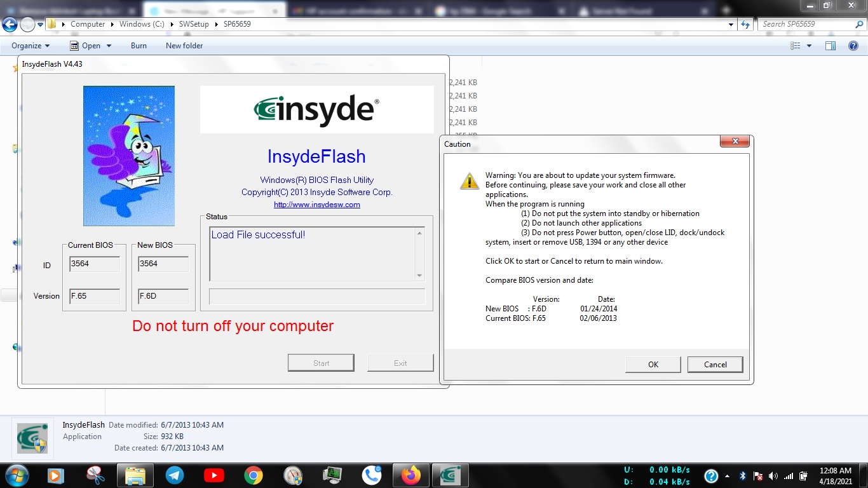Viewport: 868px width, 488px height.
Task: Click the search magnifier icon
Action: [x=860, y=24]
